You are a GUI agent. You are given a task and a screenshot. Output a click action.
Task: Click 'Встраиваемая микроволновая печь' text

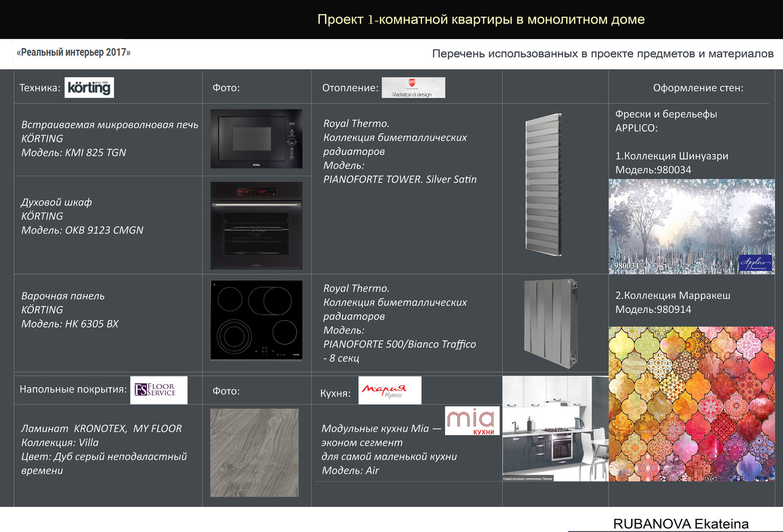pyautogui.click(x=110, y=125)
